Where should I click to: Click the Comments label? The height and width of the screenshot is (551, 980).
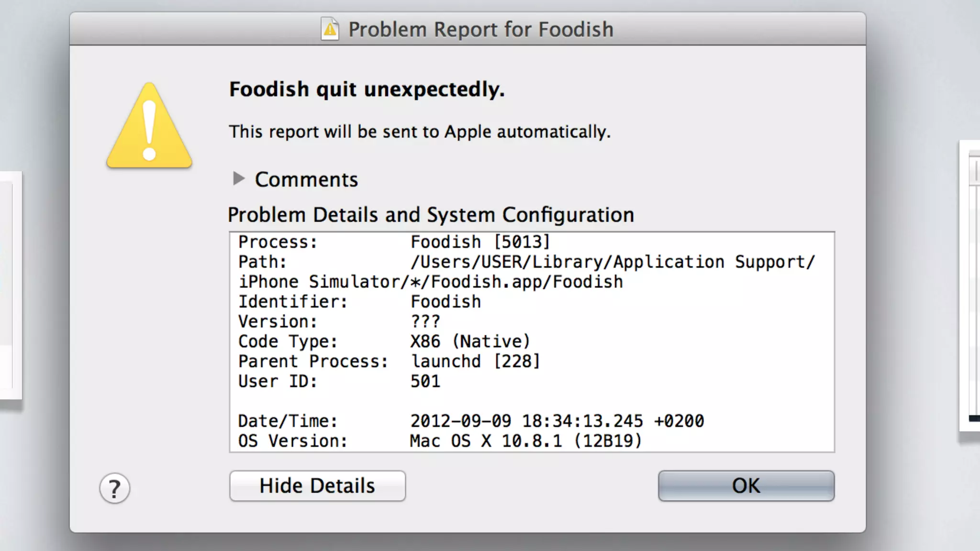(x=306, y=180)
